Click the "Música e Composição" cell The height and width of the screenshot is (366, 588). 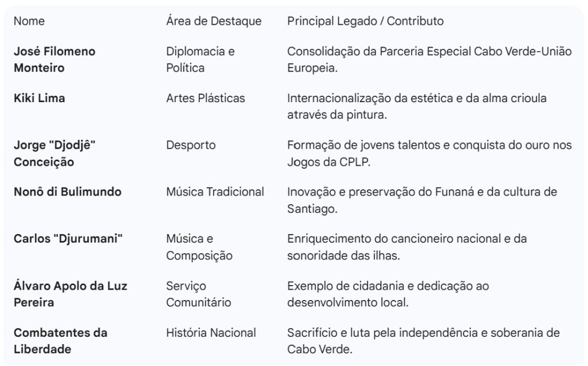[199, 247]
